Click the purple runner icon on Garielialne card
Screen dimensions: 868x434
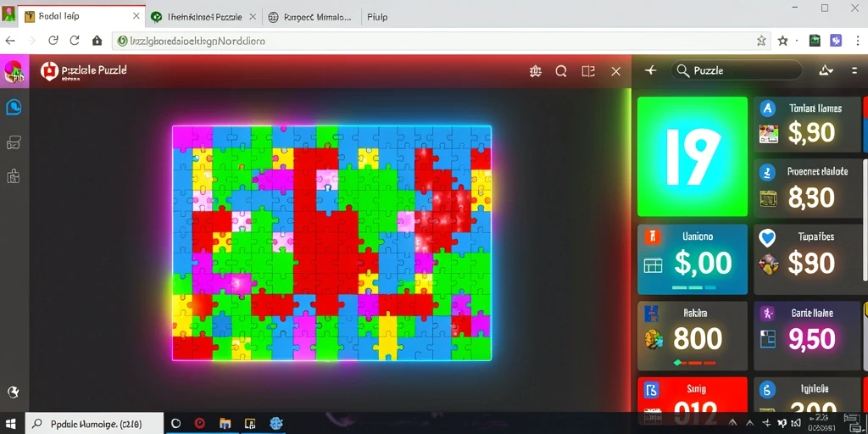coord(768,314)
